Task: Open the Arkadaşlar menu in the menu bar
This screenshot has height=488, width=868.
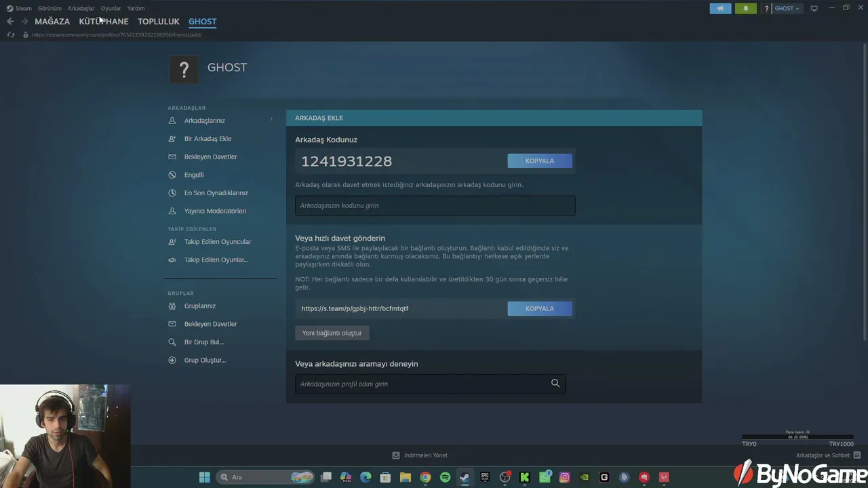Action: (81, 8)
